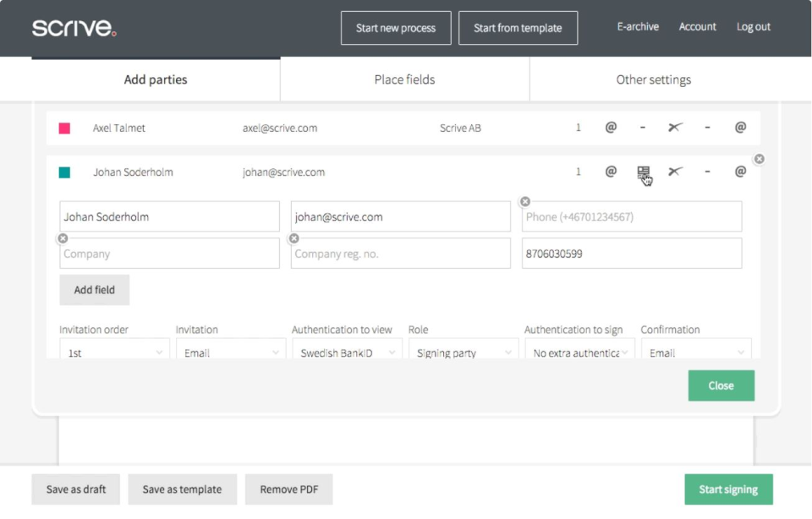The width and height of the screenshot is (812, 519).
Task: Click the Scrive logo
Action: [74, 27]
